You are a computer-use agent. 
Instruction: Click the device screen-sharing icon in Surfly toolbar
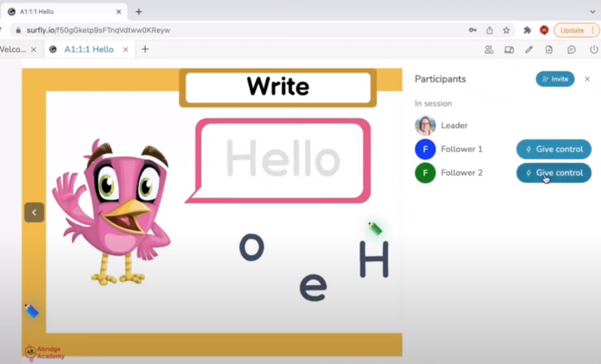(509, 49)
